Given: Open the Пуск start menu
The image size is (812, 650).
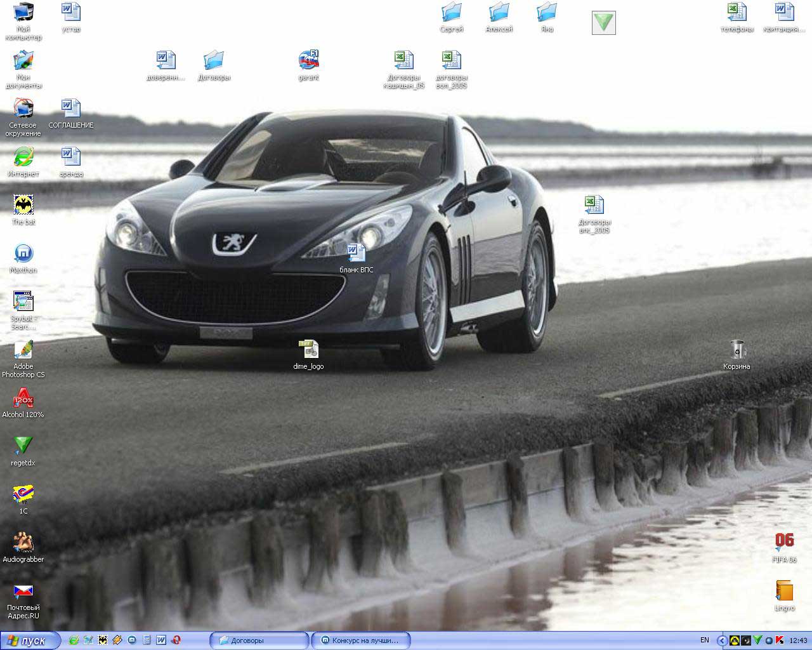Looking at the screenshot, I should tap(30, 640).
